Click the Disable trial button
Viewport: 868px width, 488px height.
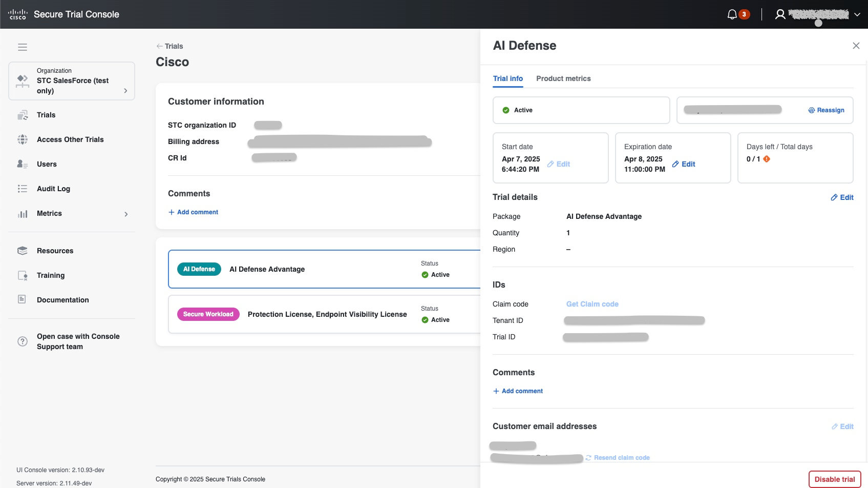point(835,479)
